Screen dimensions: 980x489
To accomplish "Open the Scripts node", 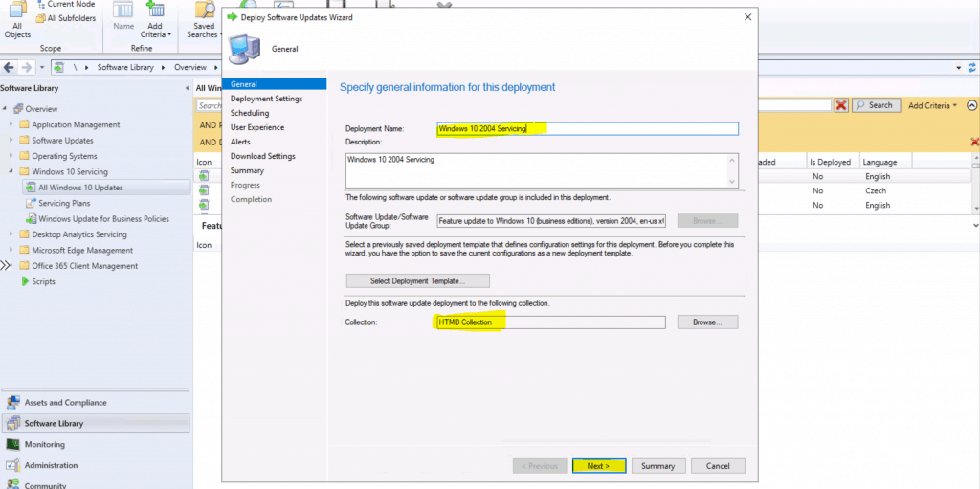I will click(43, 281).
